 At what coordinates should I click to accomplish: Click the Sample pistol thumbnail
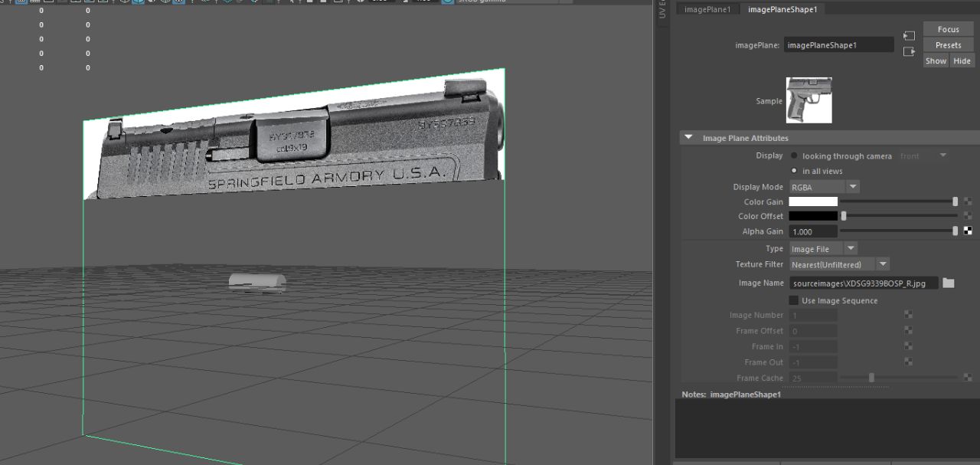pyautogui.click(x=808, y=100)
